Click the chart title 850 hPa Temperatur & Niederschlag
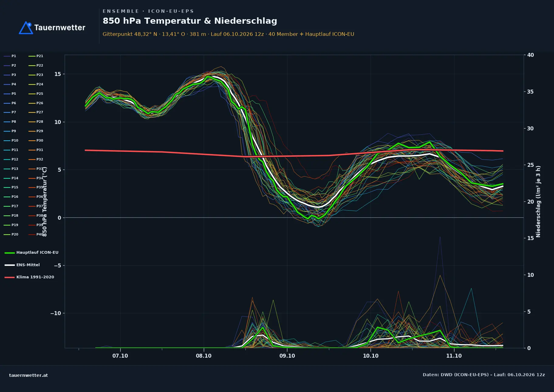The height and width of the screenshot is (392, 554). [x=190, y=21]
